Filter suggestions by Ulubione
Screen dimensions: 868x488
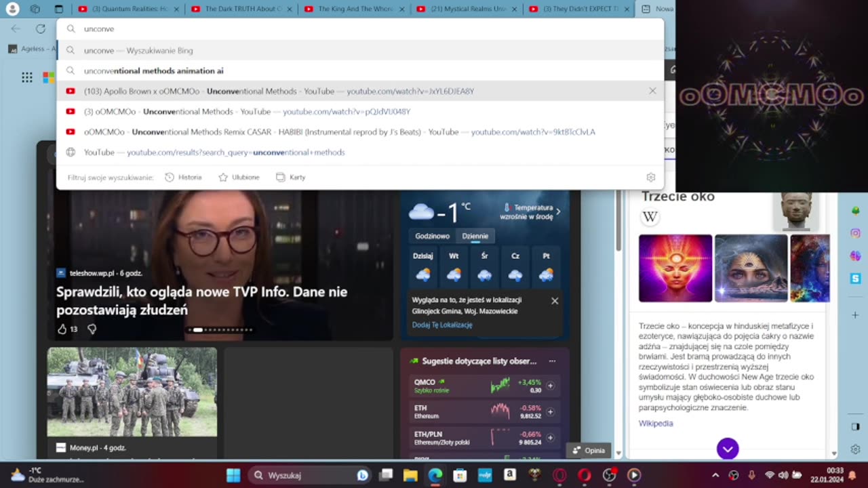point(239,177)
